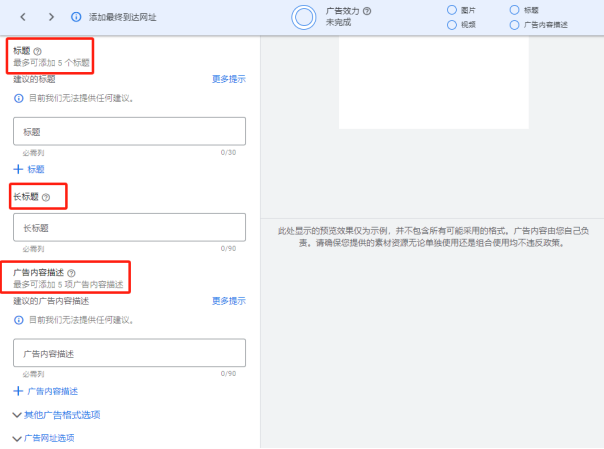This screenshot has height=449, width=604.
Task: Click 最多可添加 5 项广告内容描述 hint
Action: (68, 285)
